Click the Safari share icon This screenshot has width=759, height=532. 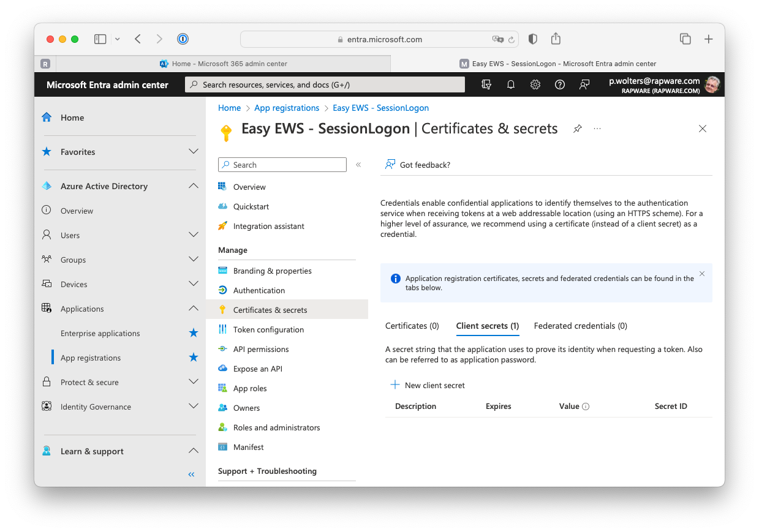tap(556, 39)
